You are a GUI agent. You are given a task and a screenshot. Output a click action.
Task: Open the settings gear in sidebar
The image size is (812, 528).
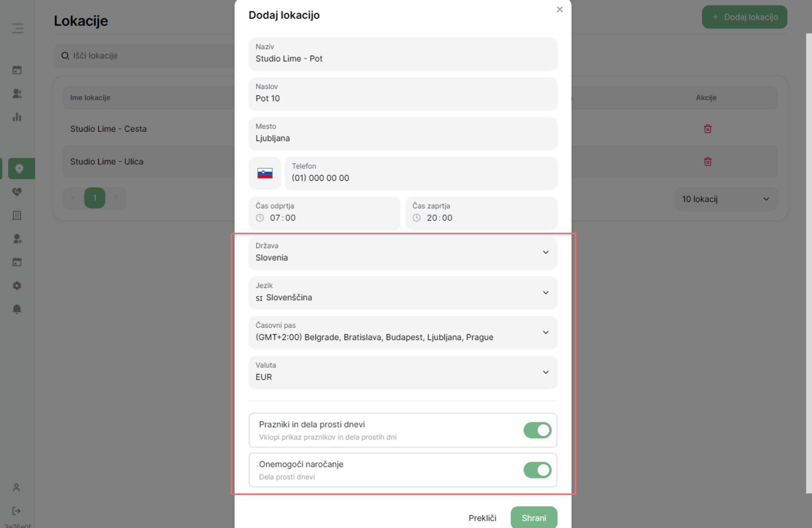coord(17,286)
